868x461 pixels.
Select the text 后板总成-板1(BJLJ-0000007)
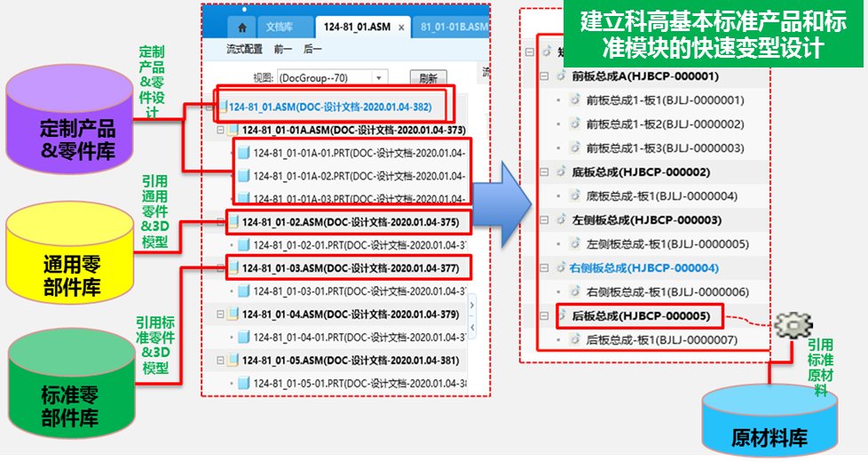point(662,339)
